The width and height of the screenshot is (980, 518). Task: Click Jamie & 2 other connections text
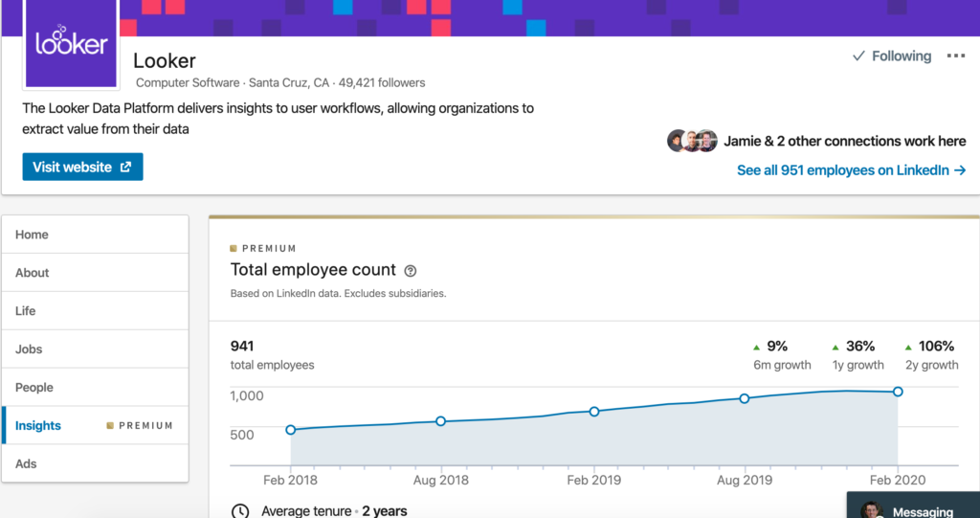click(x=845, y=142)
